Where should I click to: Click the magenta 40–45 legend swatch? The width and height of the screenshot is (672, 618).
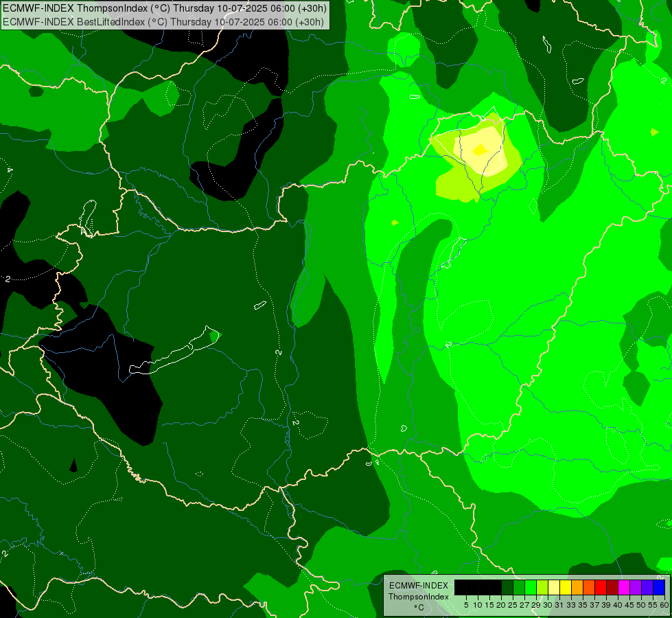click(624, 587)
